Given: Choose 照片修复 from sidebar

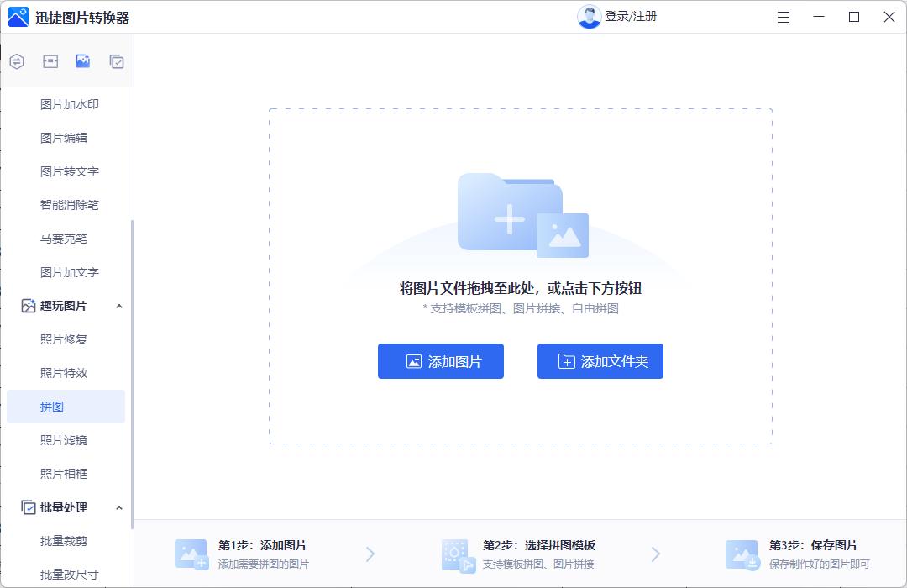Looking at the screenshot, I should click(64, 339).
